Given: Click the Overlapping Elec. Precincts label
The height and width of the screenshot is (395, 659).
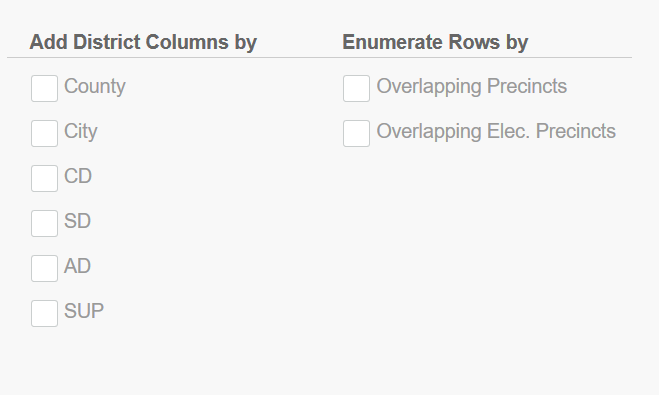Looking at the screenshot, I should [496, 131].
